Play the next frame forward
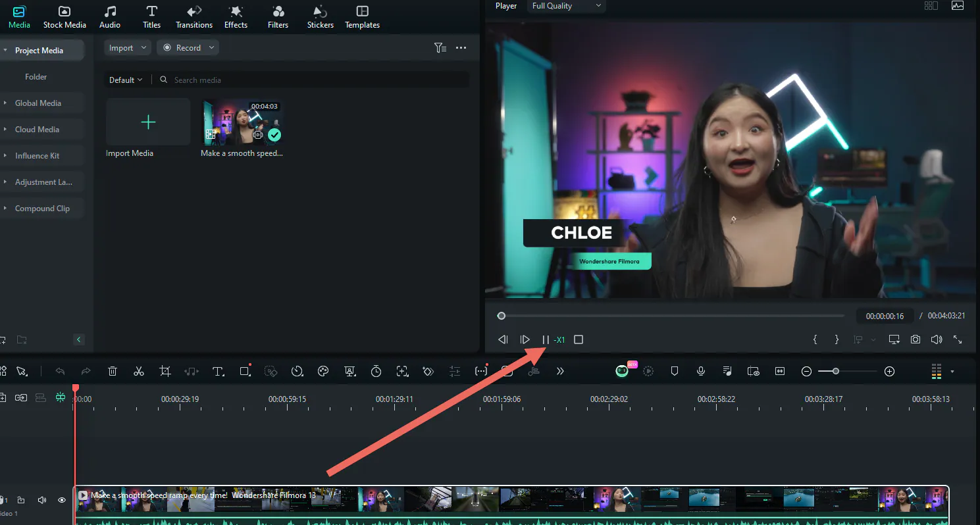This screenshot has height=525, width=980. [x=525, y=339]
